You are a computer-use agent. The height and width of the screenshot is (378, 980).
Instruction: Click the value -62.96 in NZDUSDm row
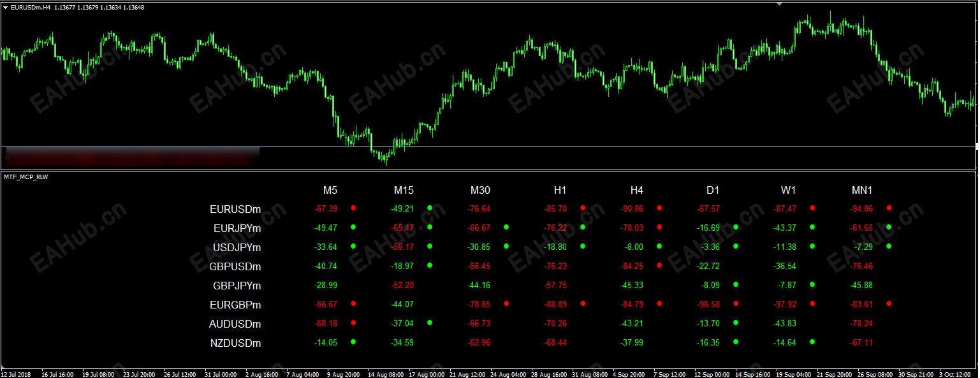(x=479, y=342)
